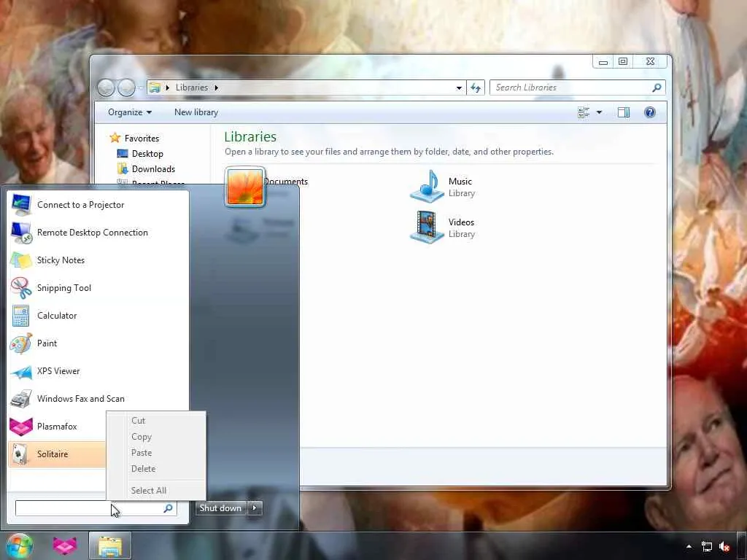The image size is (747, 560).
Task: Click New library button
Action: (196, 112)
